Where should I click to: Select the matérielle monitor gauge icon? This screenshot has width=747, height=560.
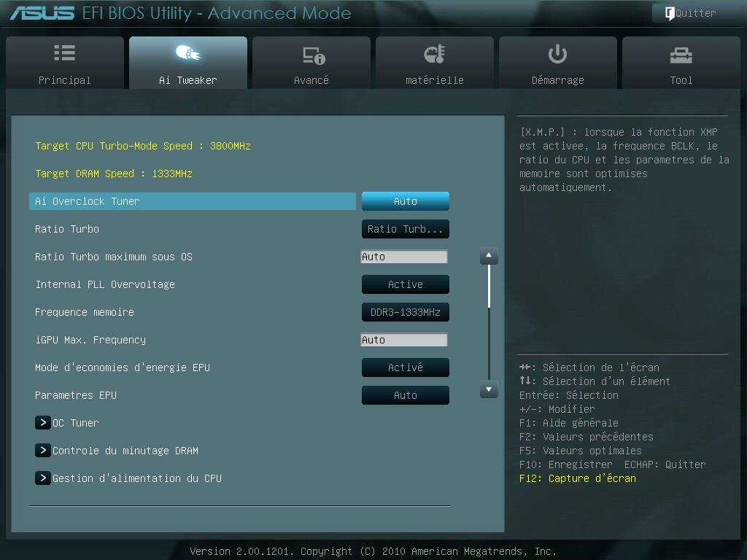click(x=434, y=54)
